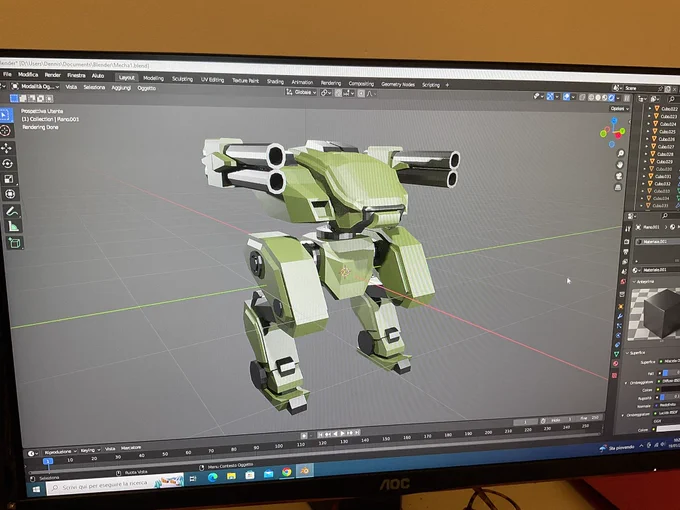The height and width of the screenshot is (510, 680).
Task: Switch to the Modeling workspace tab
Action: 154,78
